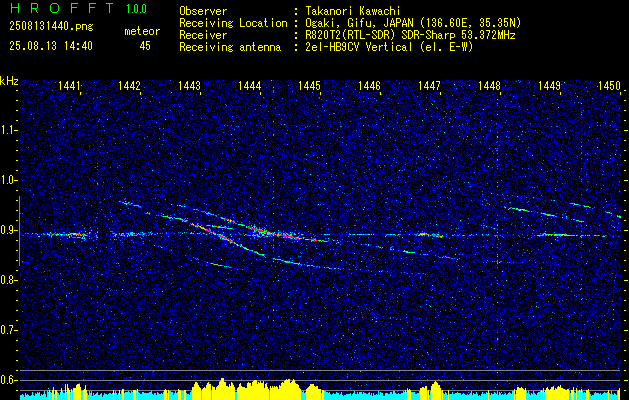
Task: Click the 0.6 kHz axis label
Action: click(x=8, y=380)
